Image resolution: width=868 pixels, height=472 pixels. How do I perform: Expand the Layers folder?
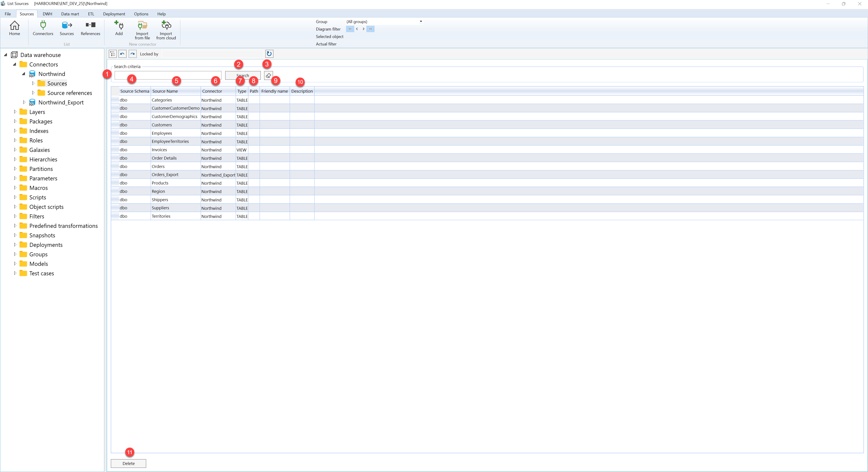(15, 111)
